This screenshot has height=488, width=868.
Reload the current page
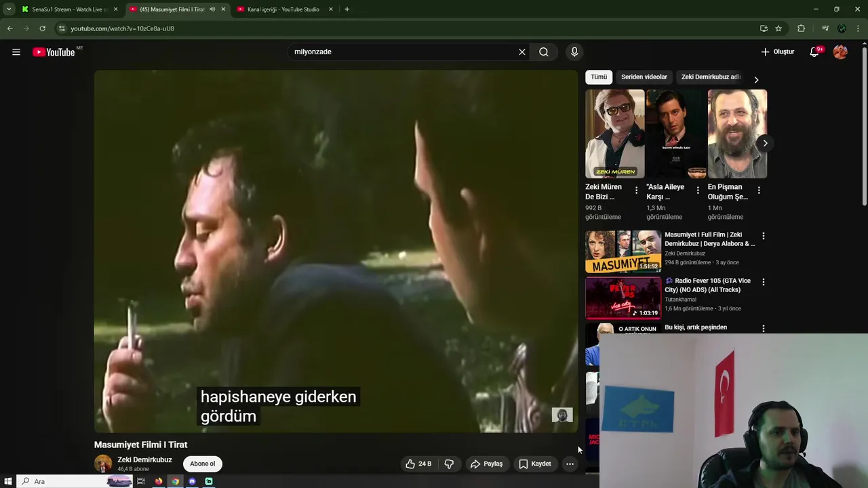[42, 28]
